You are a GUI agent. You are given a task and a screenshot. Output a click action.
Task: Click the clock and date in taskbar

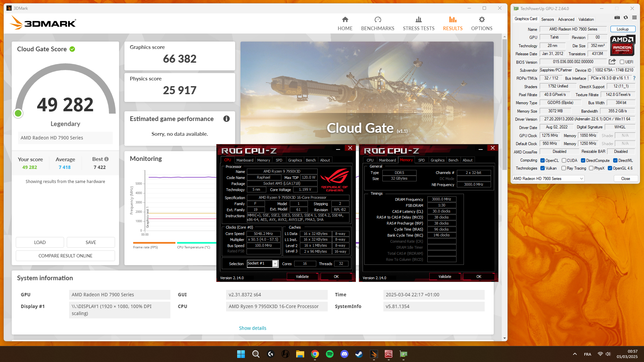coord(627,354)
